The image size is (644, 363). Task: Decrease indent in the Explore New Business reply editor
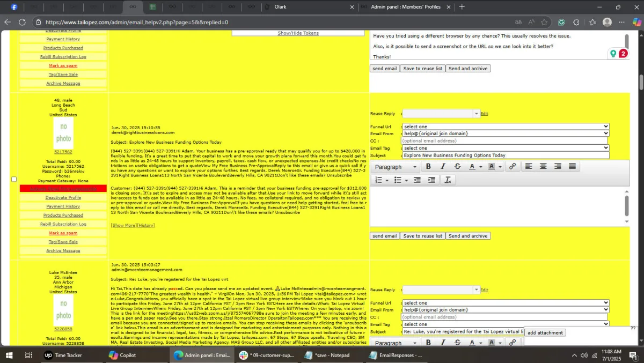point(417,180)
